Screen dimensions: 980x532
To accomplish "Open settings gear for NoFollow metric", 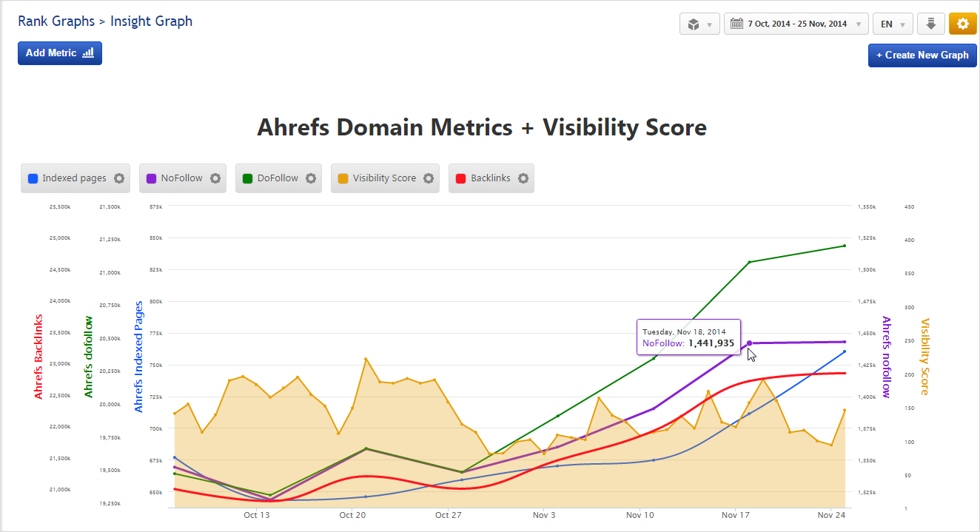I will [x=215, y=178].
